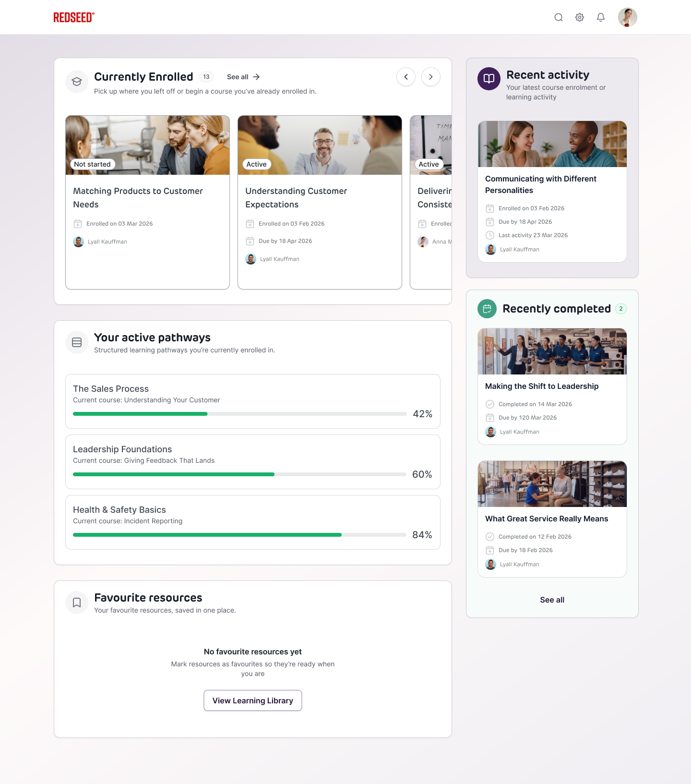Image resolution: width=691 pixels, height=784 pixels.
Task: Click the green Recently completed calendar icon
Action: tap(487, 309)
